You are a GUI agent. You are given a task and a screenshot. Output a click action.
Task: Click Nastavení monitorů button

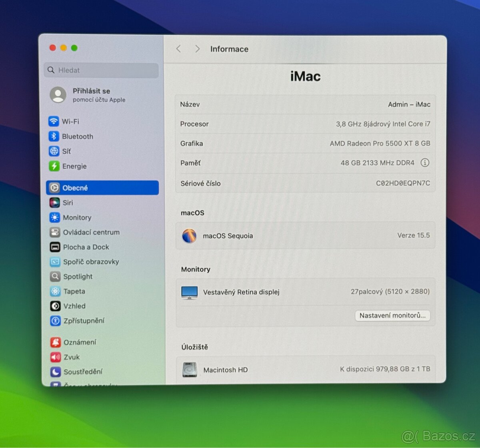tap(392, 315)
